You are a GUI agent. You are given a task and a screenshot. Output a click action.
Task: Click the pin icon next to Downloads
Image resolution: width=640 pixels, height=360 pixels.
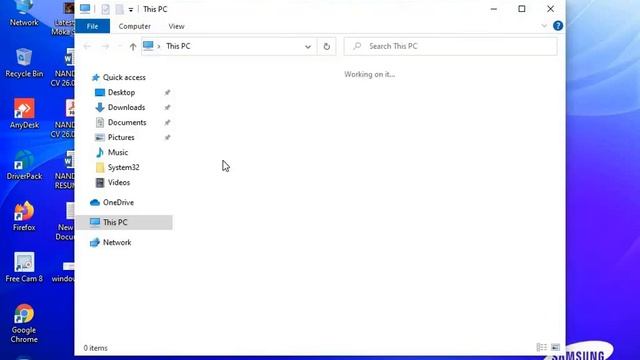point(167,108)
